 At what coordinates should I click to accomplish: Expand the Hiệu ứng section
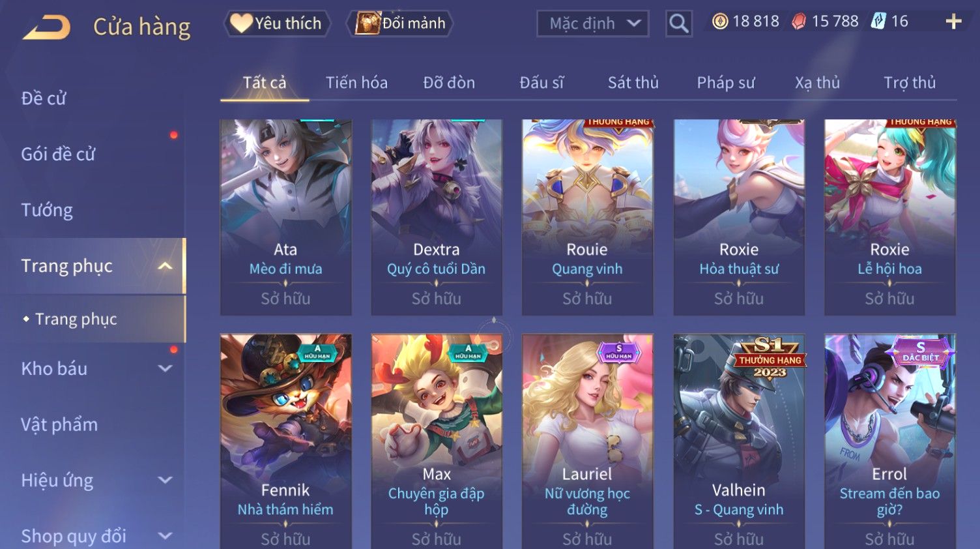166,481
